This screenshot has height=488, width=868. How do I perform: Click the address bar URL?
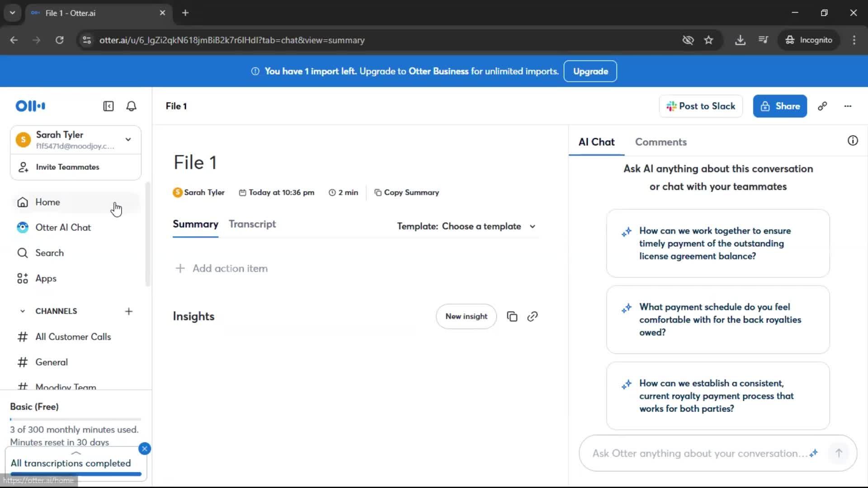[x=232, y=40]
